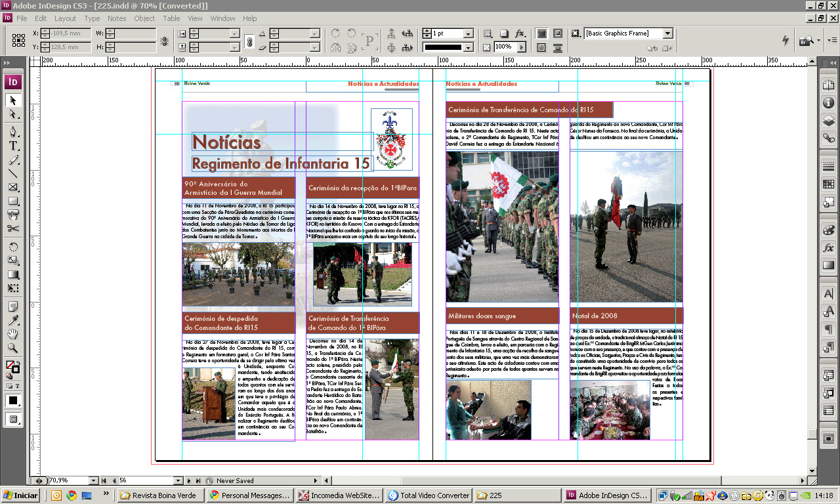Click the Rectangle Frame tool
Screen dimensions: 840x504
[x=13, y=187]
